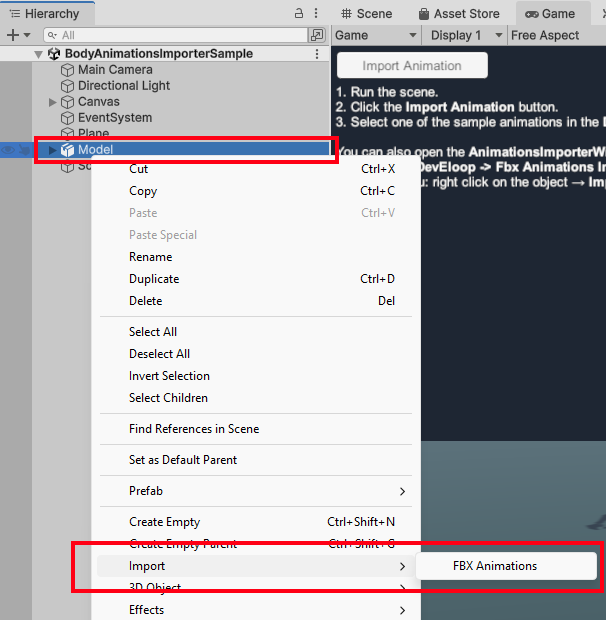Open the Hierarchy panel three-dot menu
This screenshot has width=606, height=620.
pyautogui.click(x=316, y=13)
